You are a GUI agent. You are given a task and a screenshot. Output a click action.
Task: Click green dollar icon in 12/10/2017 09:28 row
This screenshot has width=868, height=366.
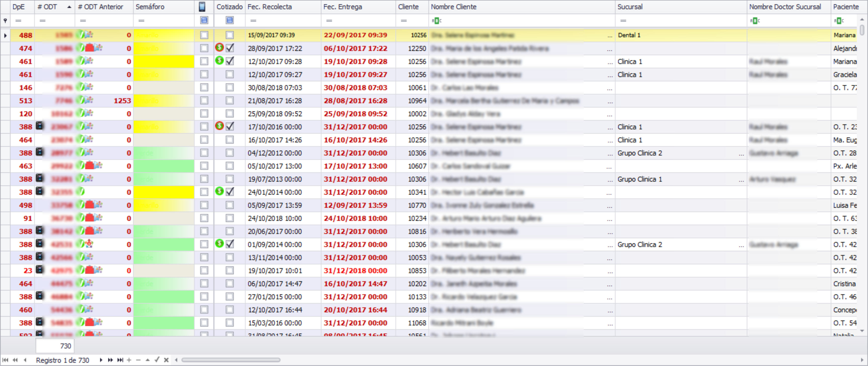219,61
